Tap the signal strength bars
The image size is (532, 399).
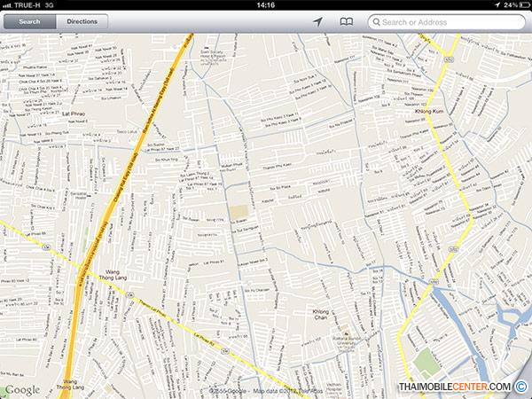7,5
